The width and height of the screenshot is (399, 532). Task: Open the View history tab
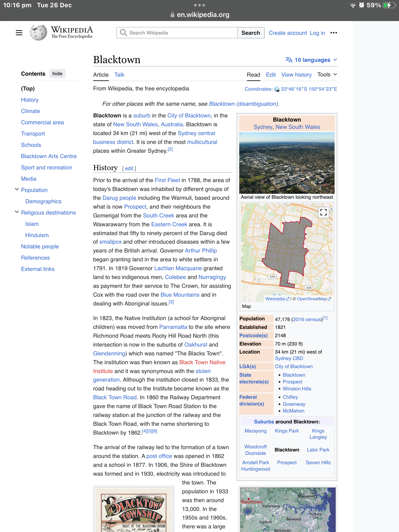tap(296, 75)
